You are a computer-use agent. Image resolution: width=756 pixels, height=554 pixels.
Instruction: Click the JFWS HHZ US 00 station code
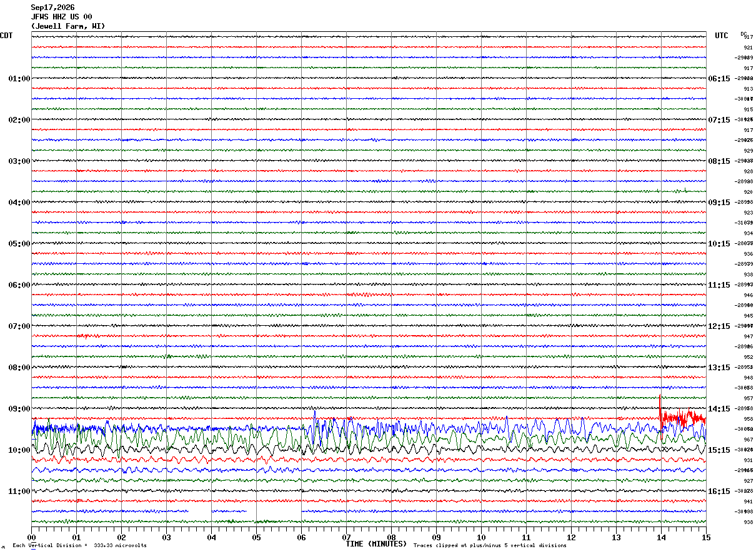[61, 17]
